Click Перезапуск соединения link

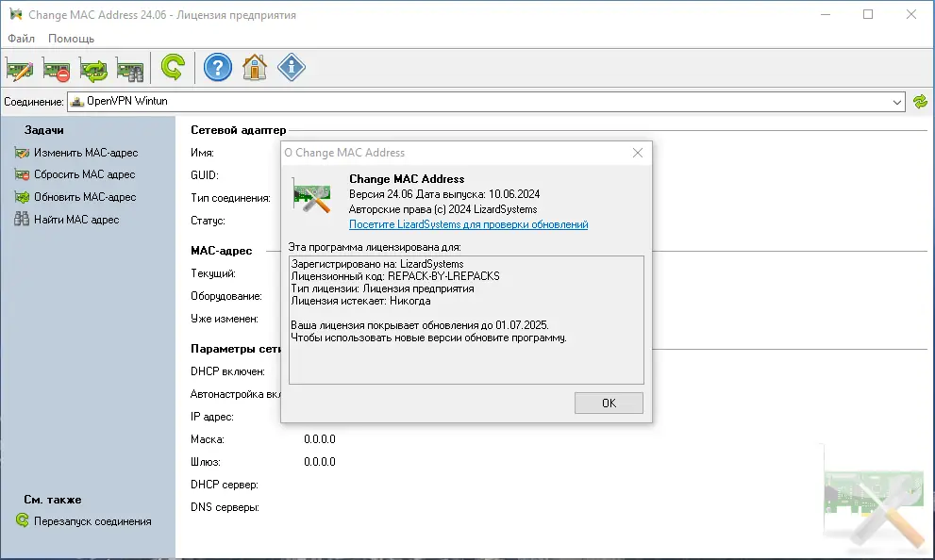(92, 521)
